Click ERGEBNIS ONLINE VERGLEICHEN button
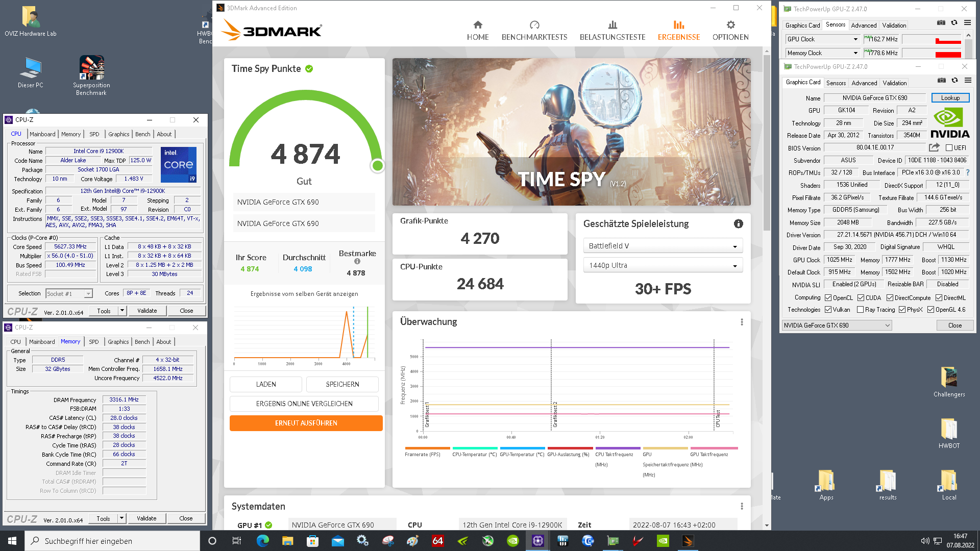Viewport: 980px width, 551px height. tap(304, 404)
